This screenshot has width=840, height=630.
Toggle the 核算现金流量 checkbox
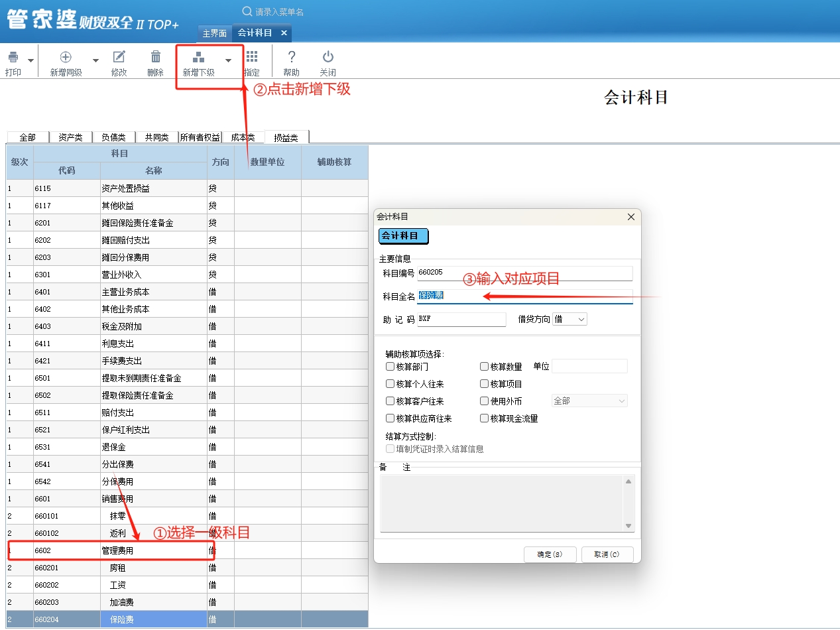(485, 418)
